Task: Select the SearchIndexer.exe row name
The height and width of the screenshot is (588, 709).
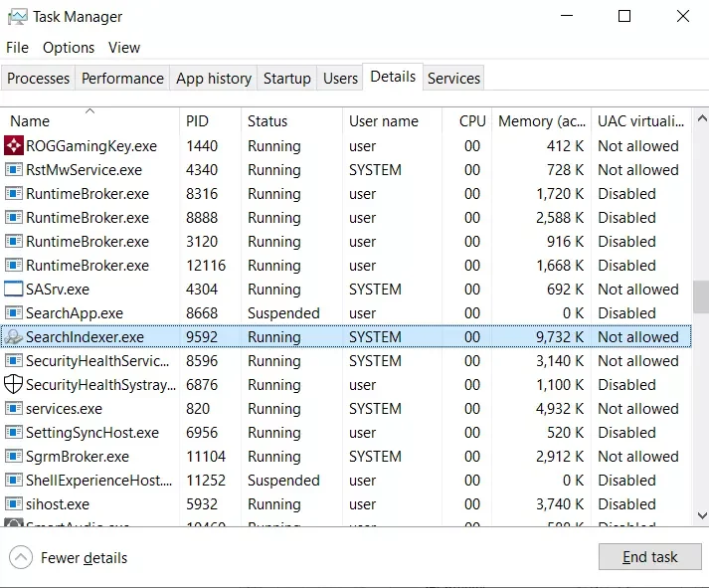Action: tap(85, 337)
